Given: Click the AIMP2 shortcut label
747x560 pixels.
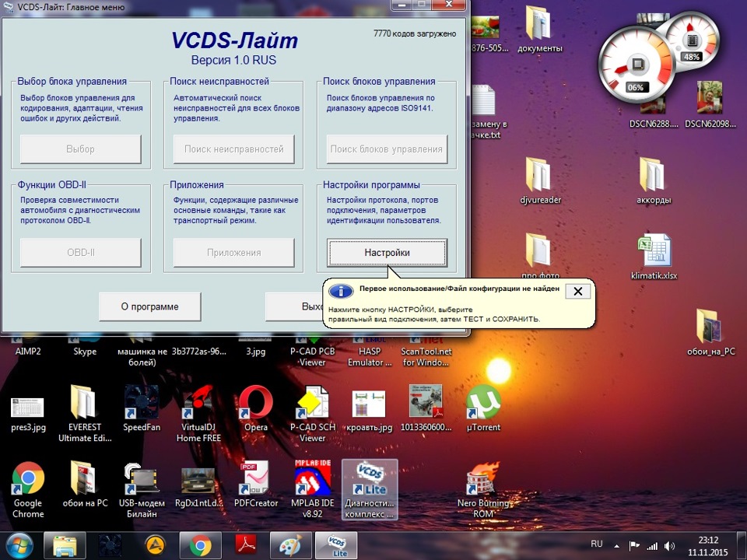Looking at the screenshot, I should [x=28, y=352].
